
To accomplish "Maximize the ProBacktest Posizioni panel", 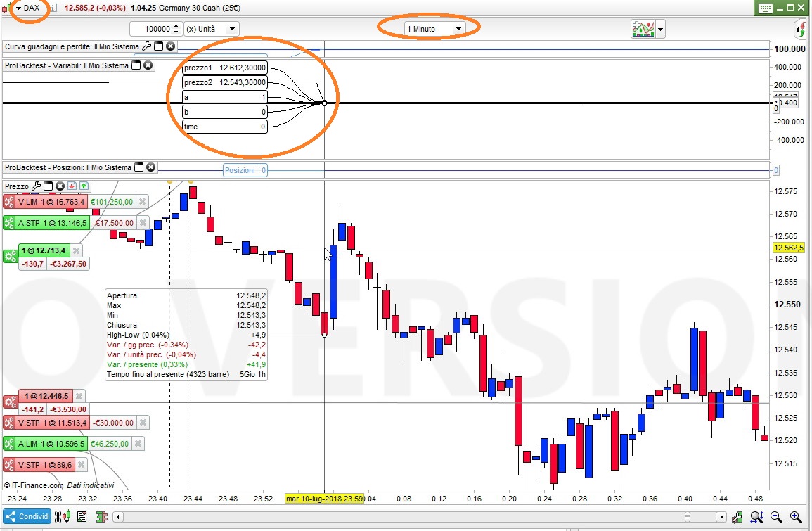I will click(x=138, y=167).
